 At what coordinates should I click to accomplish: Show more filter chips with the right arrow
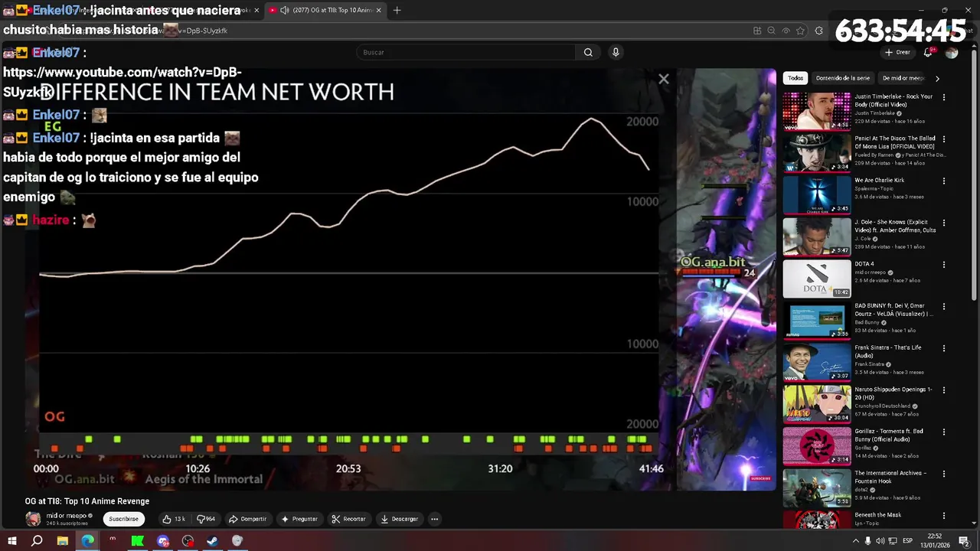point(937,78)
